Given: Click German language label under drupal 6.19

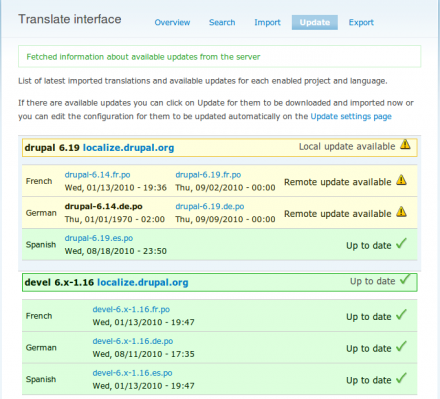Looking at the screenshot, I should click(41, 213).
